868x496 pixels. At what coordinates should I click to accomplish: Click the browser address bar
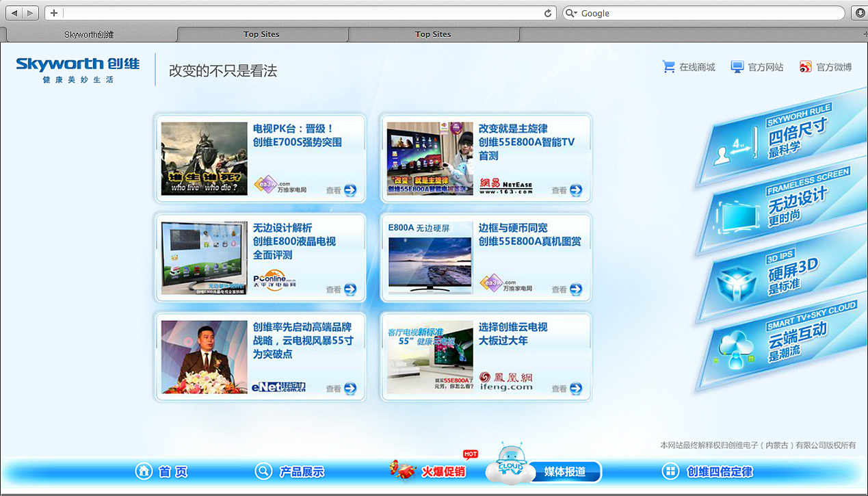pos(301,13)
